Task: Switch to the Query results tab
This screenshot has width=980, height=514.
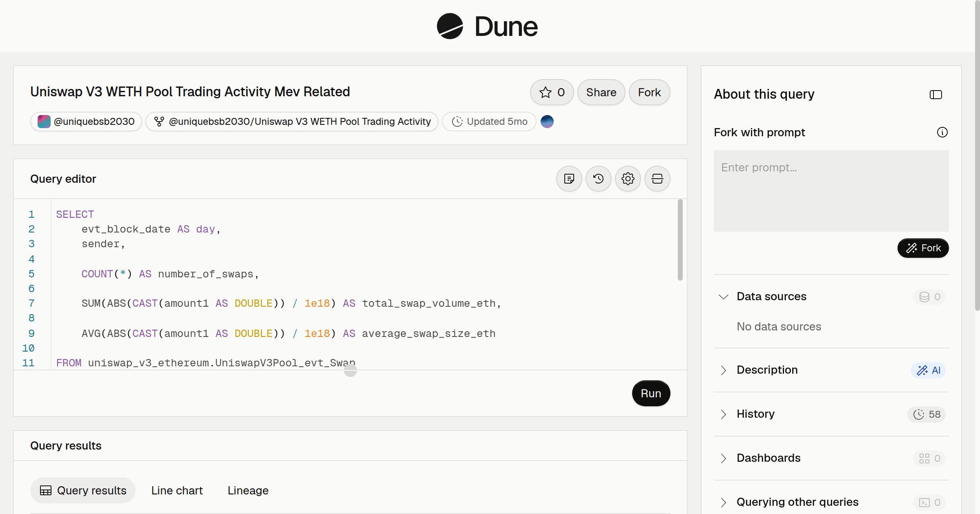Action: click(x=83, y=490)
